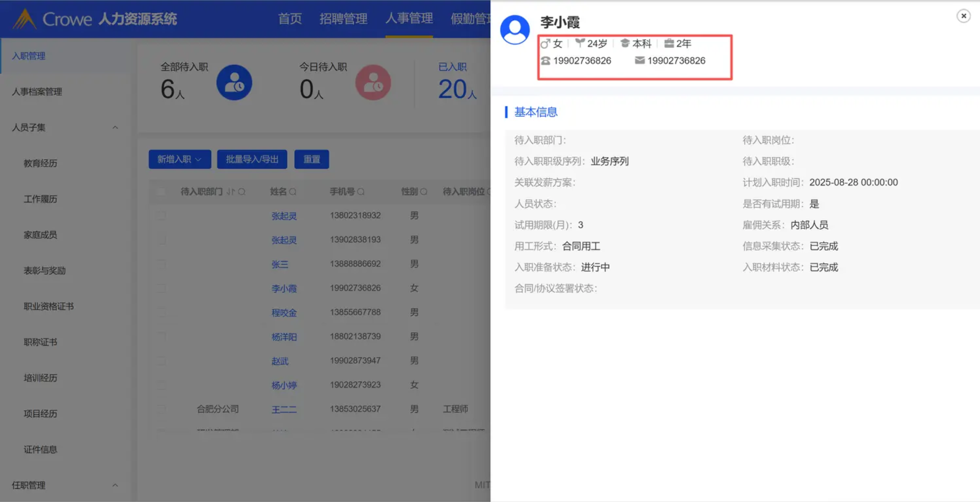980x502 pixels.
Task: Open the 程咬金 name link
Action: click(284, 313)
